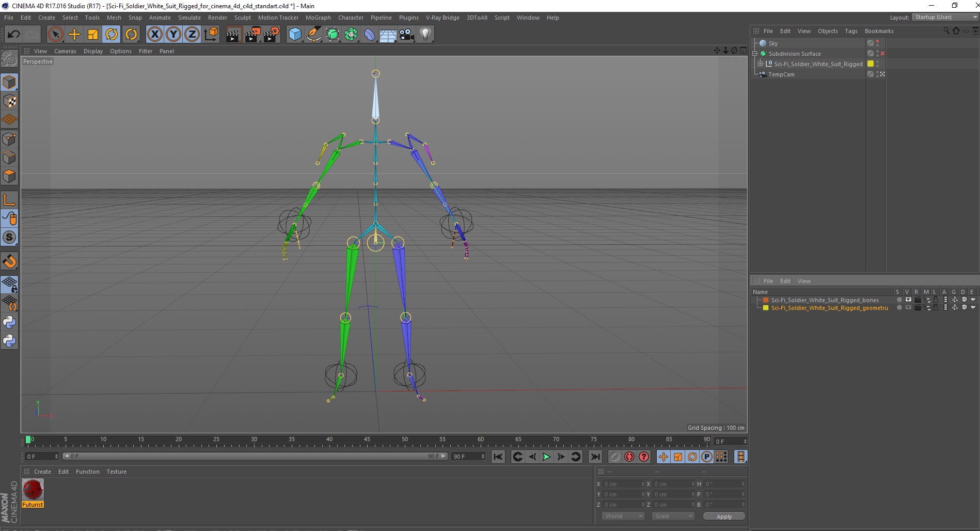Click the Apply button
The height and width of the screenshot is (531, 980).
coord(724,516)
